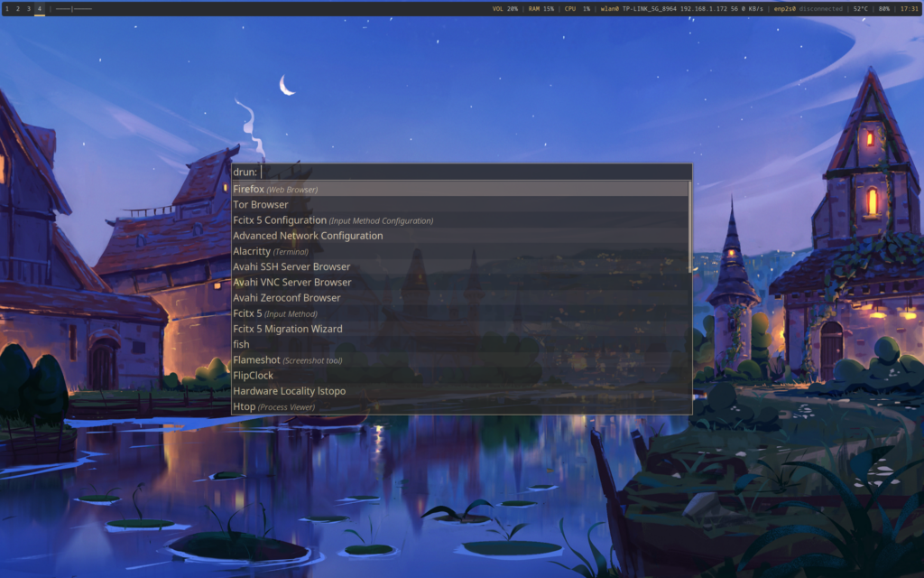Choose Advanced Network Configuration
This screenshot has width=924, height=578.
click(308, 236)
